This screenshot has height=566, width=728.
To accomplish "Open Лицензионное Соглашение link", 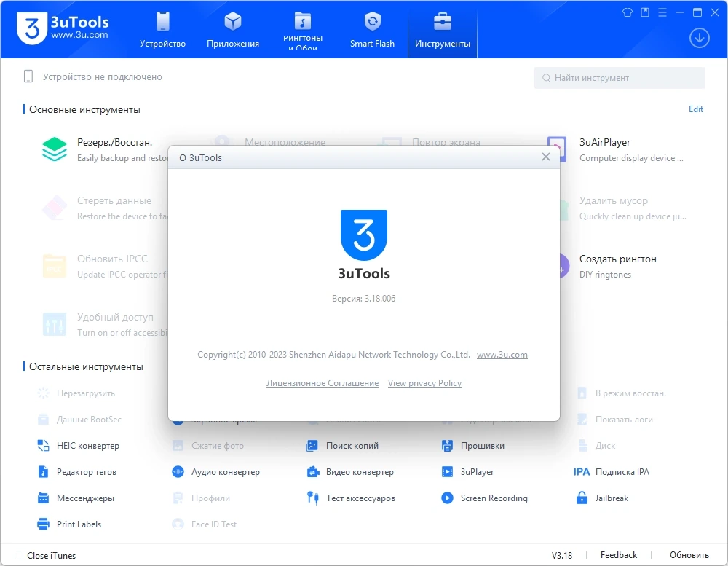I will point(323,383).
